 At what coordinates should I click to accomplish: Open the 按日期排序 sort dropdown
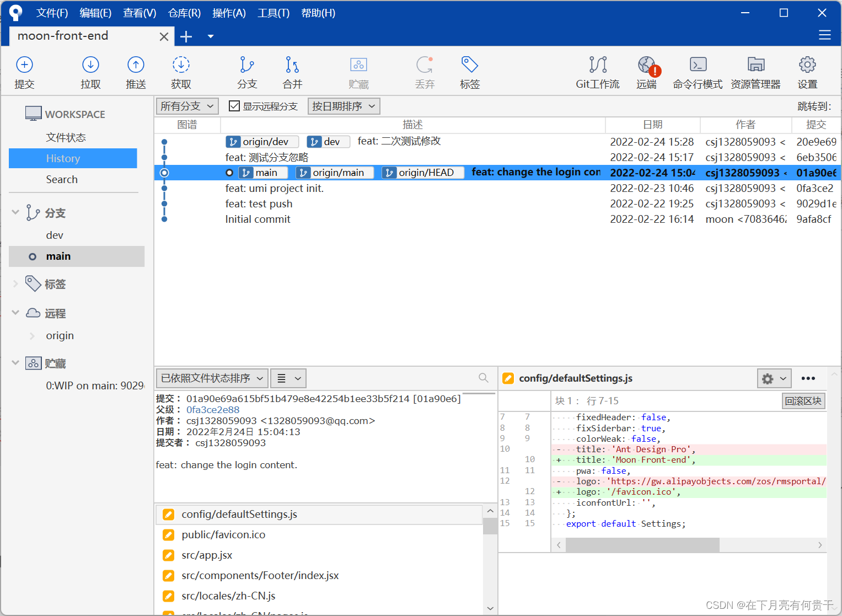[x=344, y=106]
